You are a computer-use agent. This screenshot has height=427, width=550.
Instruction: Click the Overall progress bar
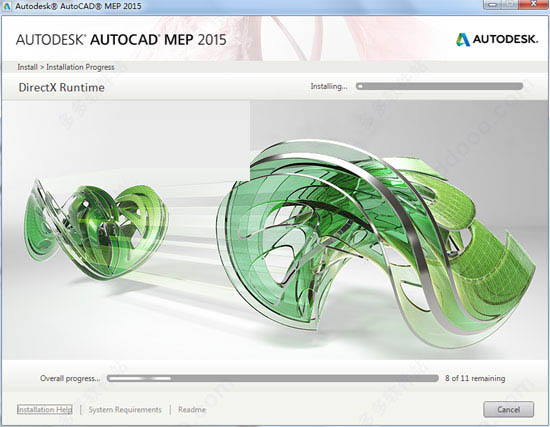tap(273, 378)
